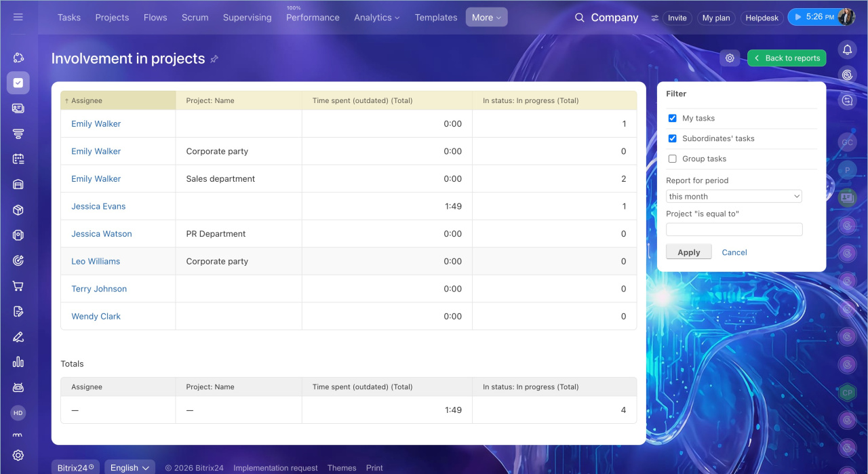Sort by the Project: Name column header
868x474 pixels.
click(239, 100)
